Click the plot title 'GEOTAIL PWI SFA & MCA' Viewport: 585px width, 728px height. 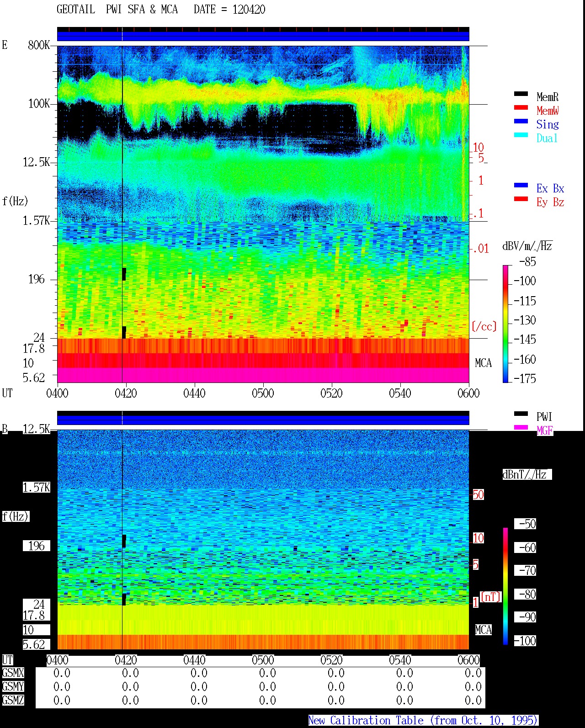tap(117, 10)
